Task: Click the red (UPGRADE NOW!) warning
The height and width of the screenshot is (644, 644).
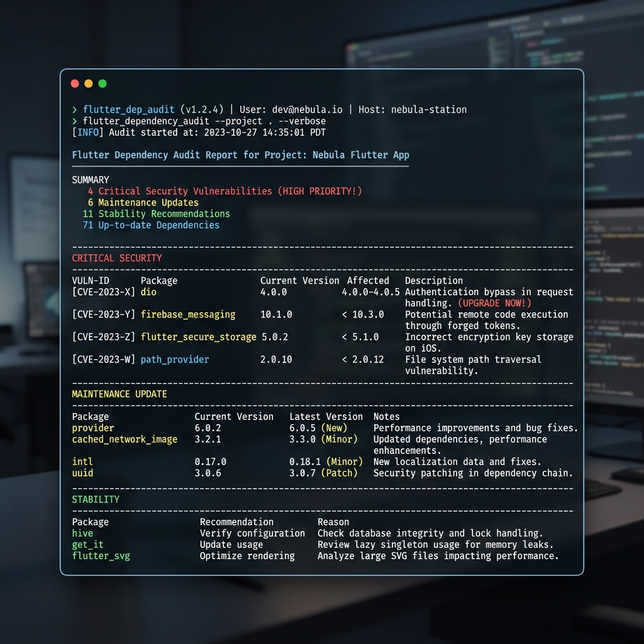Action: (494, 303)
